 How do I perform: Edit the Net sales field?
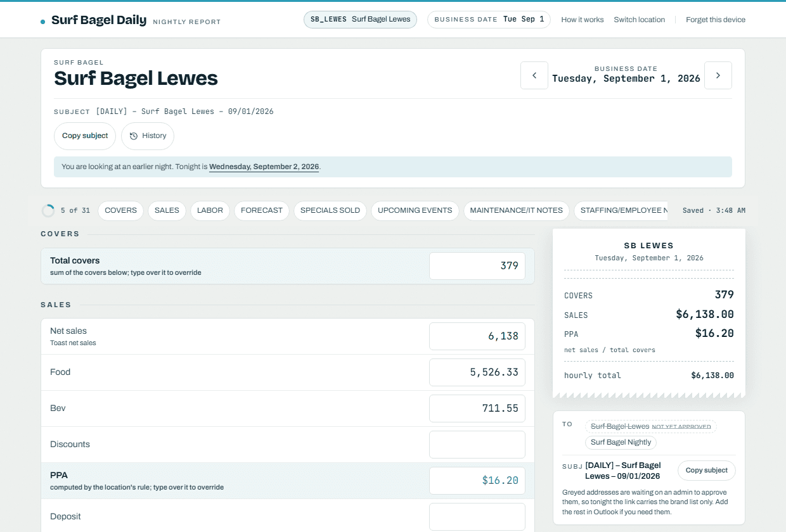click(x=477, y=336)
